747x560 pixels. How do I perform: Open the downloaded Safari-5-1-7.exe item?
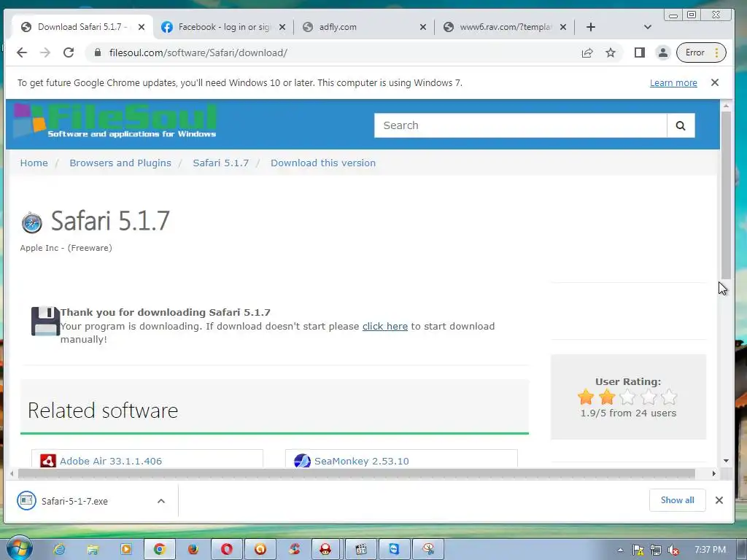point(74,501)
